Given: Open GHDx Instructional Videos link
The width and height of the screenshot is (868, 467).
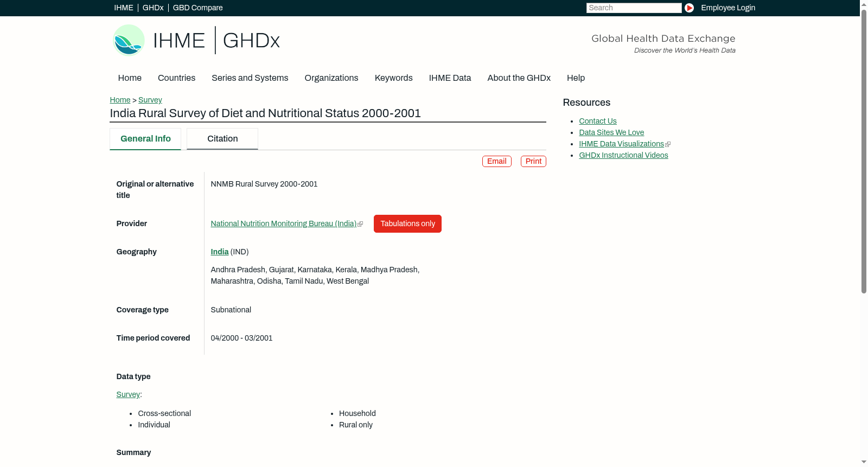Looking at the screenshot, I should click(x=623, y=155).
